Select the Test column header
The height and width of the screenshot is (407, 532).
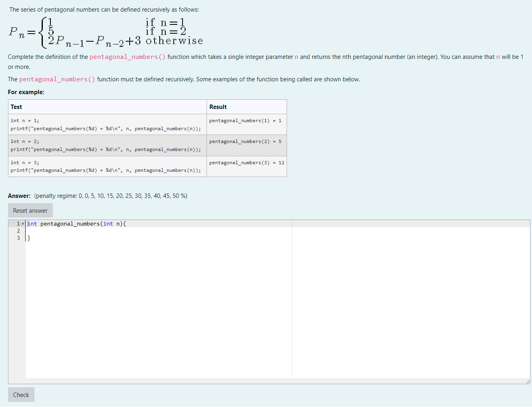16,107
